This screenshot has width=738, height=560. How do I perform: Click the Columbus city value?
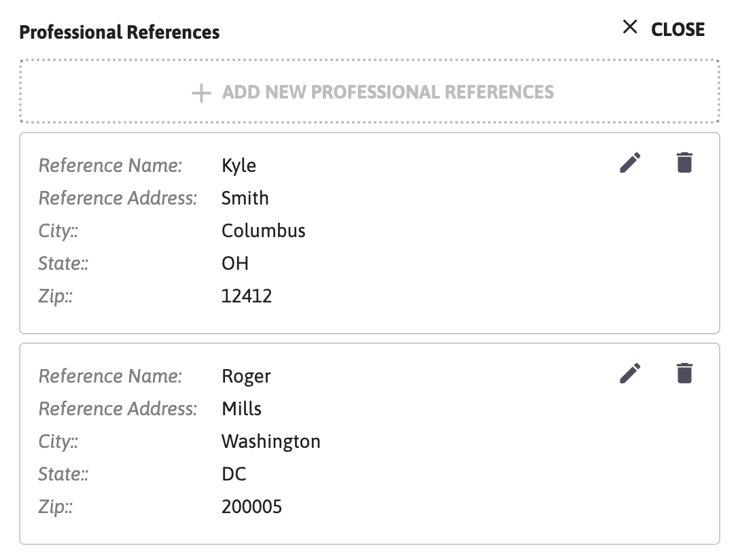[x=263, y=231]
